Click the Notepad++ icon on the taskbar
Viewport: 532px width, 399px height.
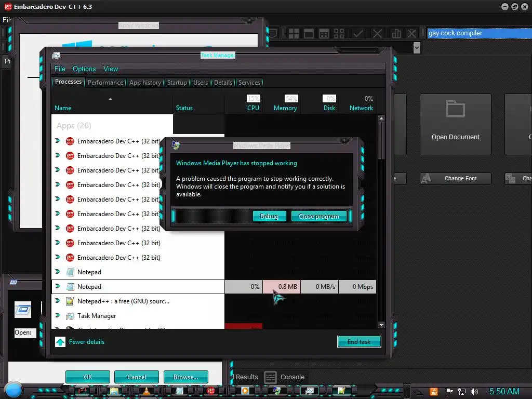(341, 391)
